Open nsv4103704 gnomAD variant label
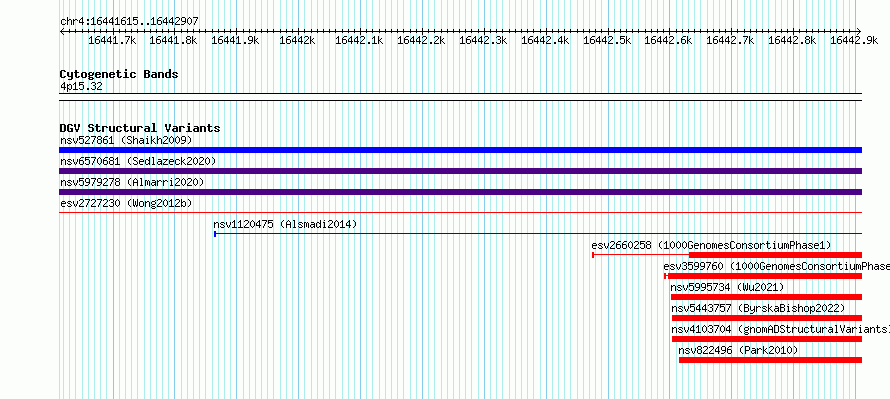Image resolution: width=890 pixels, height=399 pixels. (780, 329)
